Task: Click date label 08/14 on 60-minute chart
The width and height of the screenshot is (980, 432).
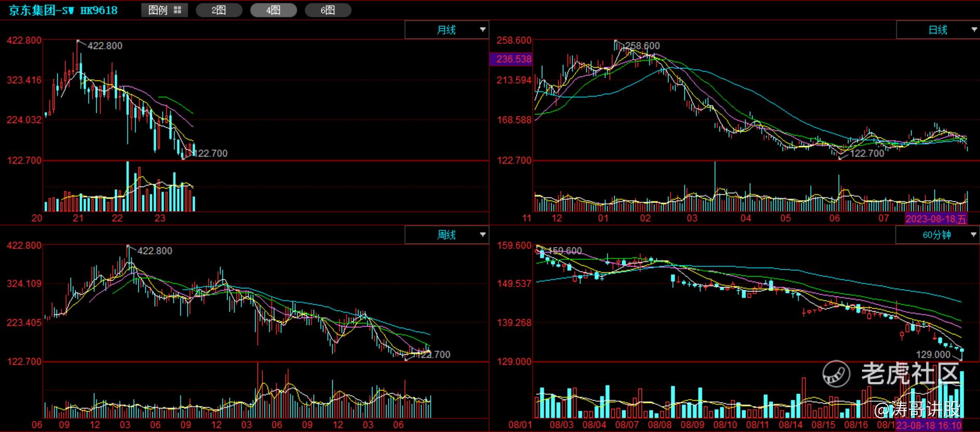Action: tap(790, 425)
